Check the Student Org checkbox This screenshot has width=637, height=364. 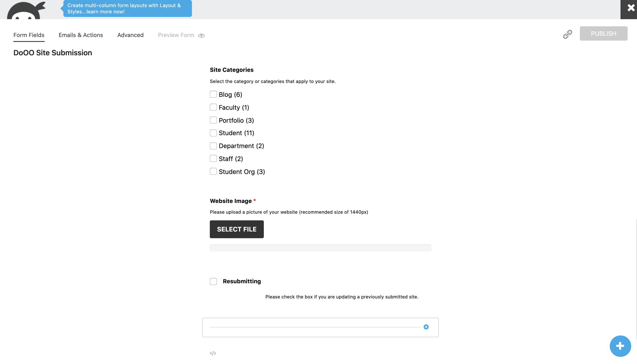click(213, 172)
